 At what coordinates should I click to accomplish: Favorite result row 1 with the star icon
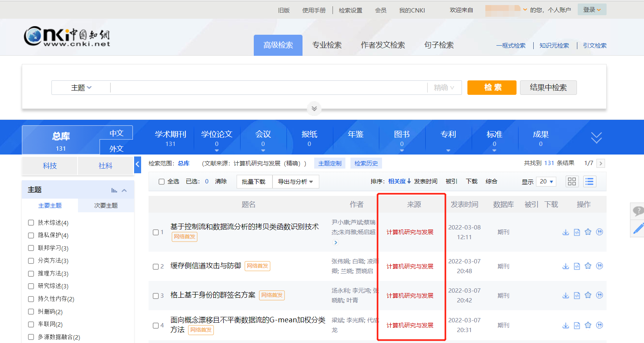coord(588,232)
